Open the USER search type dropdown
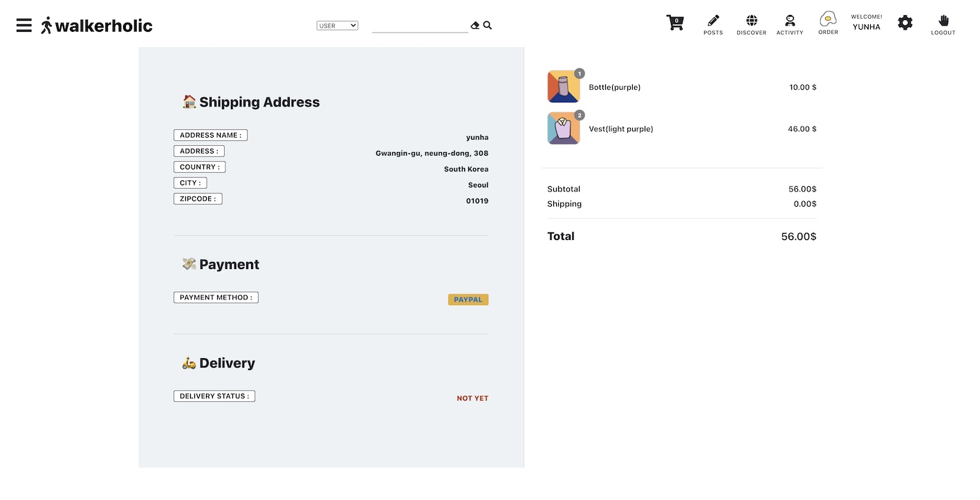This screenshot has height=500, width=980. pos(338,26)
